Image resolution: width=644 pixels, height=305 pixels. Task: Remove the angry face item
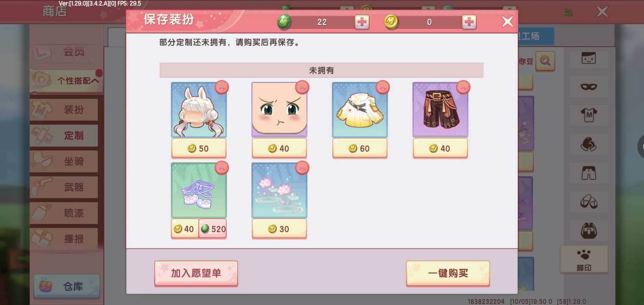tap(302, 87)
